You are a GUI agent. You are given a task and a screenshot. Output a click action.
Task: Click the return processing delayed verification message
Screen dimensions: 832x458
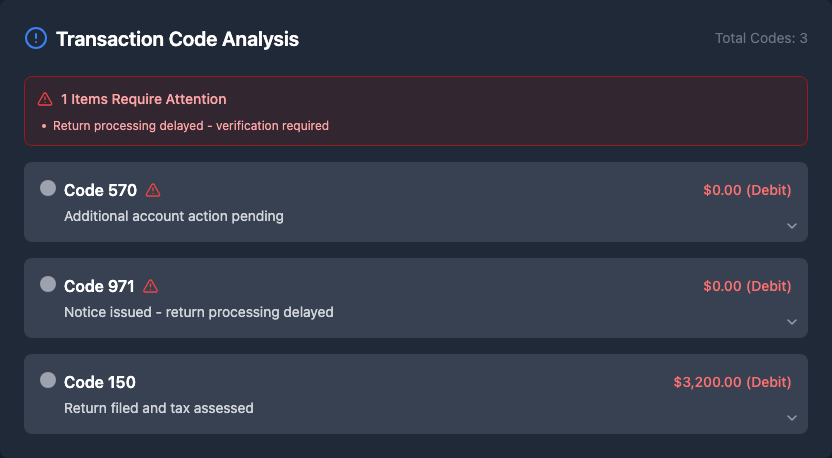[x=190, y=126]
